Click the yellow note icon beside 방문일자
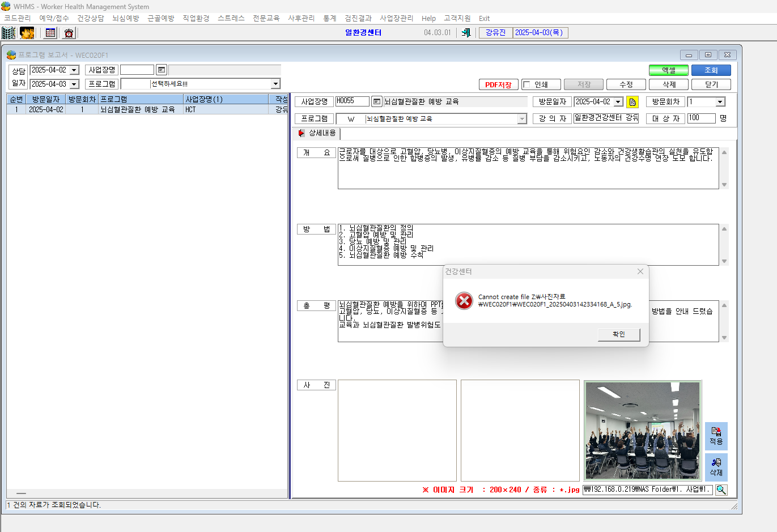 pyautogui.click(x=632, y=102)
